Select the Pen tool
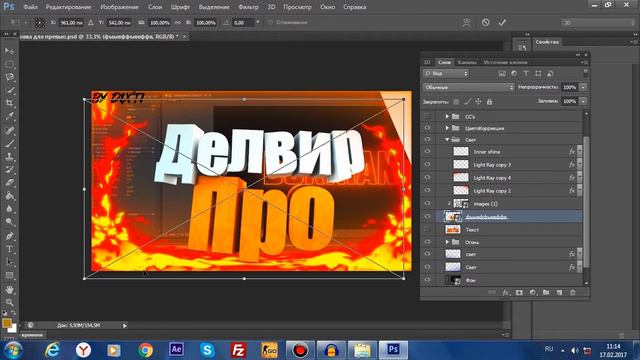 tap(9, 236)
